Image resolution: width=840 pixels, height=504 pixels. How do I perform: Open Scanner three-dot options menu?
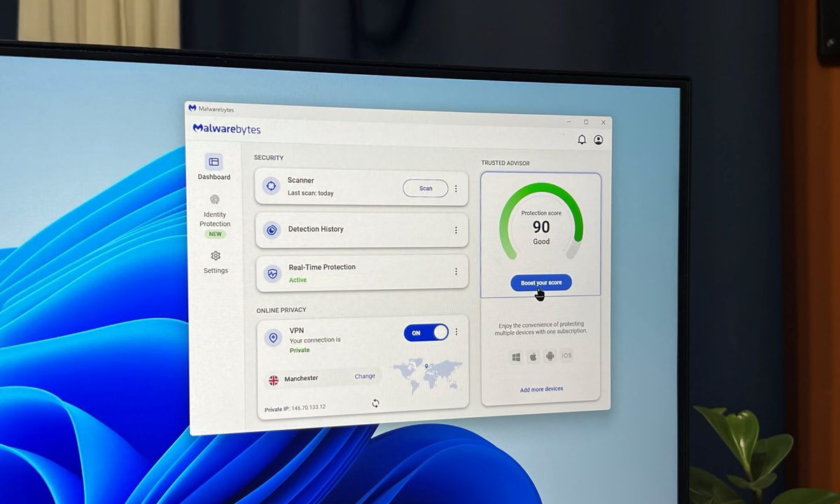[456, 188]
